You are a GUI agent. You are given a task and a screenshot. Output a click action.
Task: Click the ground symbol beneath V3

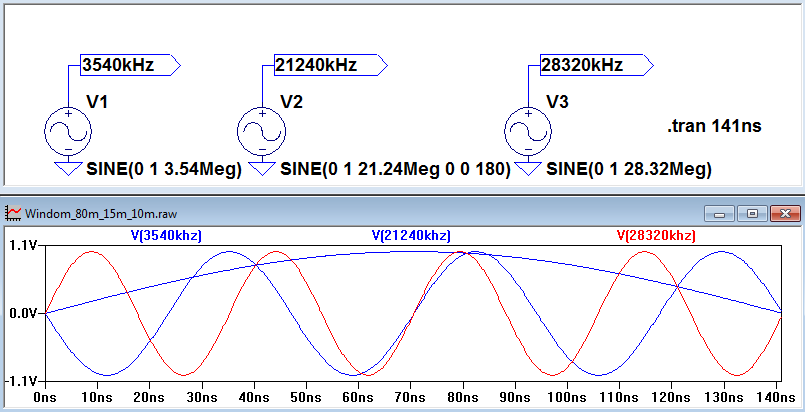527,167
